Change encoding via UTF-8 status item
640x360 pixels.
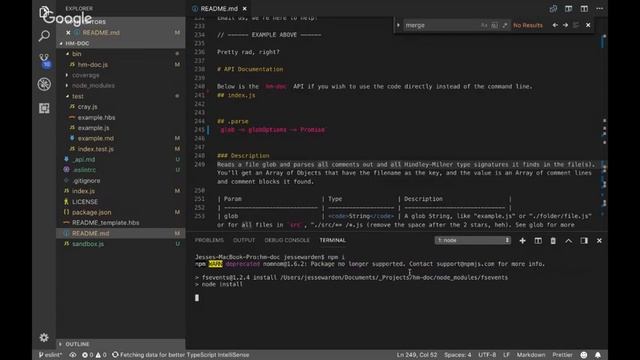[487, 355]
